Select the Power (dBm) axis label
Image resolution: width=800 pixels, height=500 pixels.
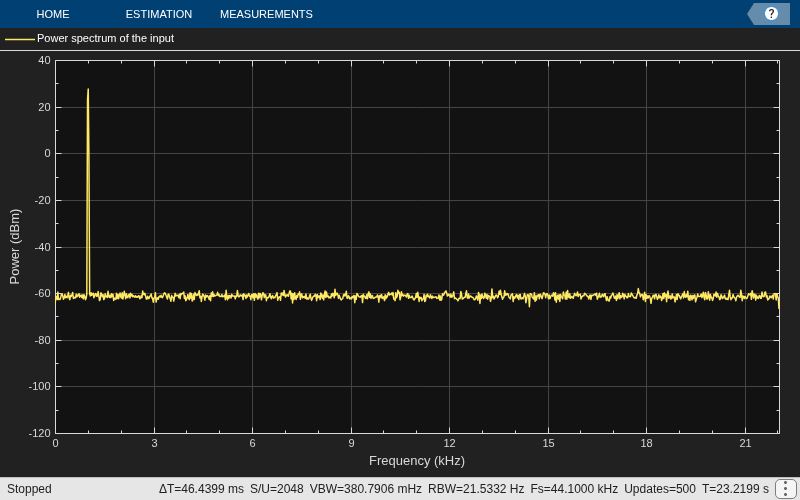pos(15,246)
